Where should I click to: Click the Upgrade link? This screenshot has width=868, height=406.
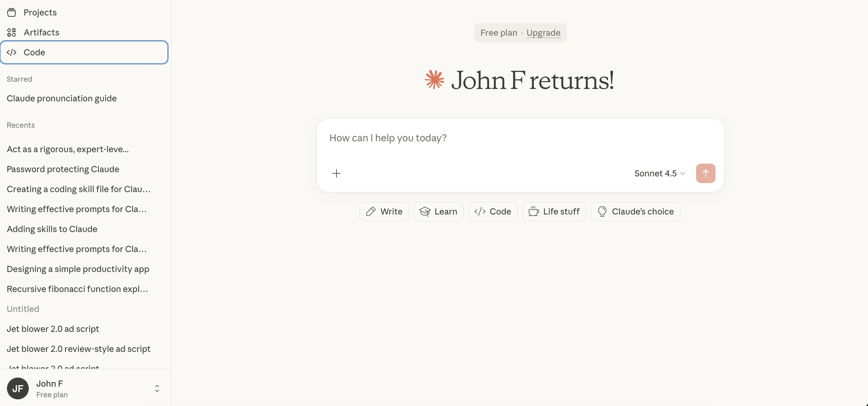click(x=543, y=33)
